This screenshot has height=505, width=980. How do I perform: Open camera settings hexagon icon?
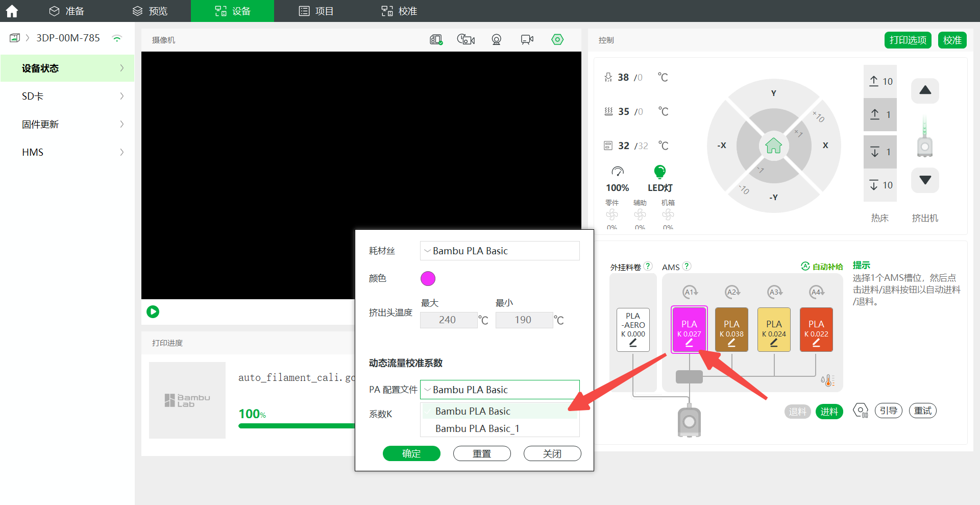(557, 39)
